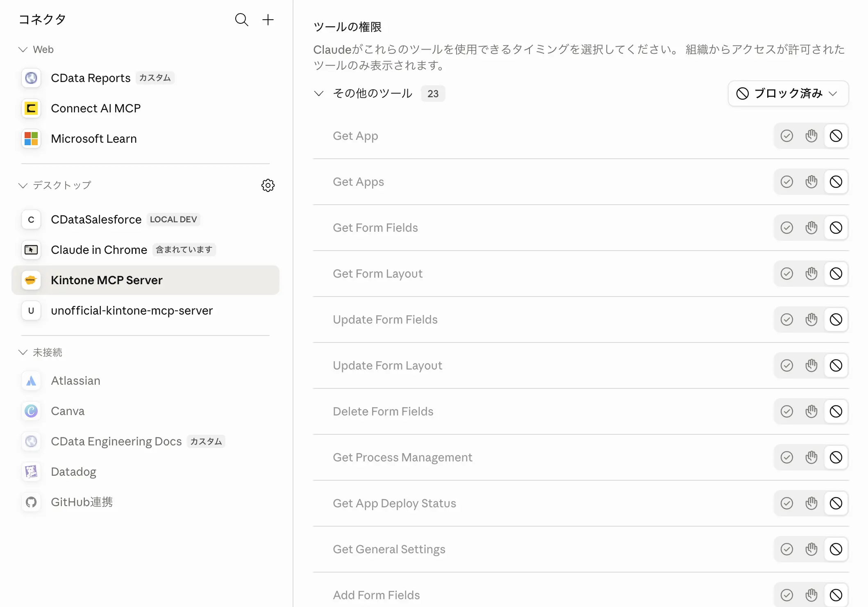Click the CData Reports globe icon
This screenshot has height=607, width=868.
pyautogui.click(x=31, y=78)
